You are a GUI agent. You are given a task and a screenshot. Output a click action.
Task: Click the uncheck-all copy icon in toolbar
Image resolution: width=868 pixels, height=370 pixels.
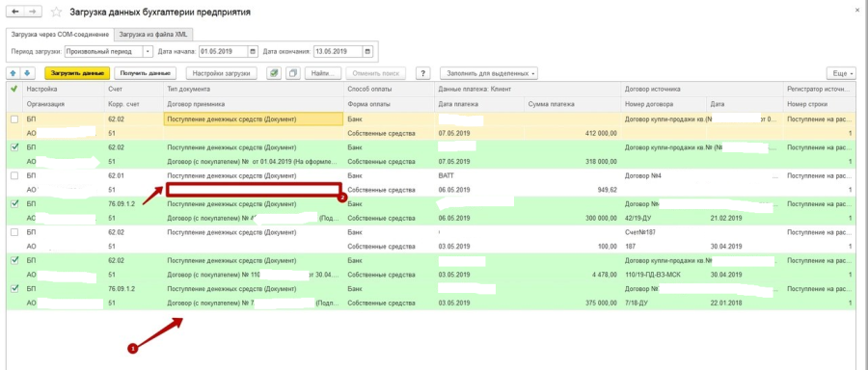(x=293, y=73)
